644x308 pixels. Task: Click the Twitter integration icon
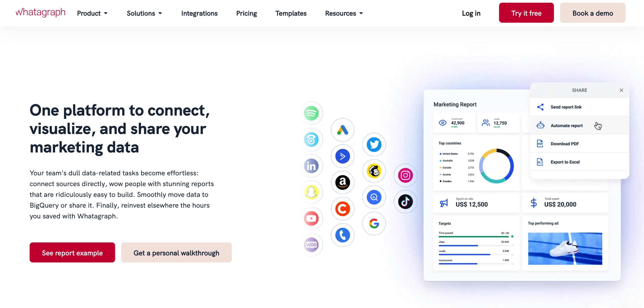374,144
